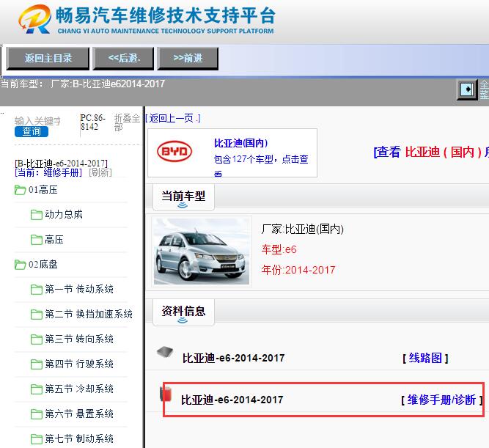
Task: Click the platform logo at top left
Action: [x=34, y=19]
